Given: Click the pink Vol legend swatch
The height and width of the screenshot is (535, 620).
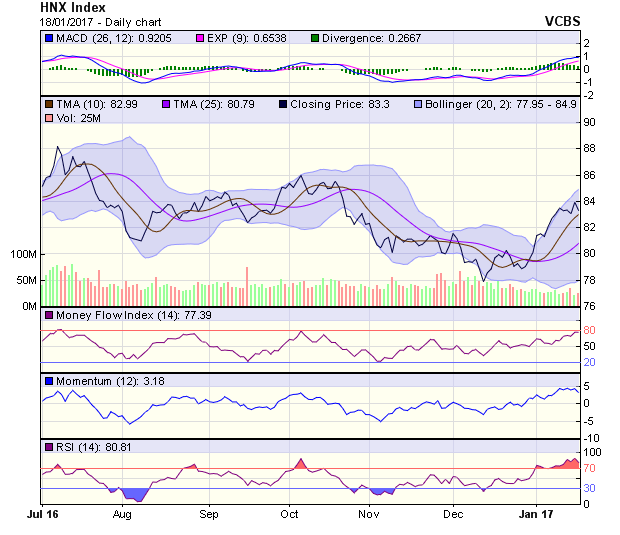Looking at the screenshot, I should pos(49,119).
